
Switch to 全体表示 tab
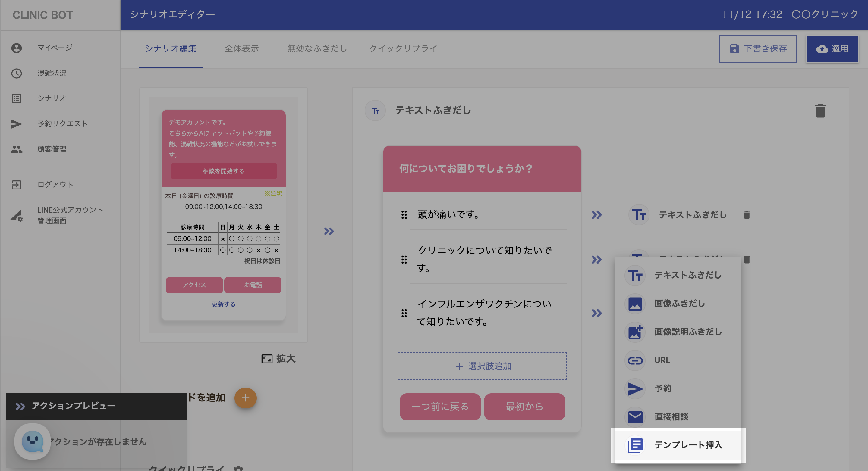(242, 49)
